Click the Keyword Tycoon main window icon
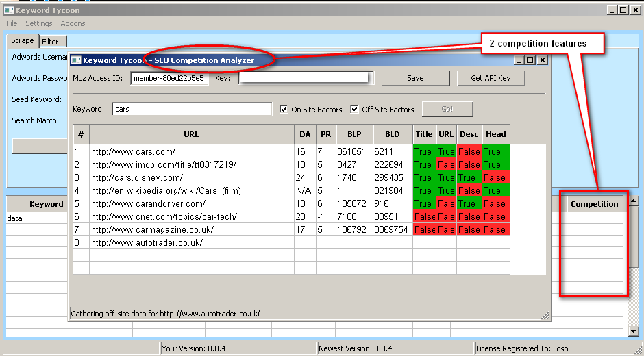 point(9,10)
